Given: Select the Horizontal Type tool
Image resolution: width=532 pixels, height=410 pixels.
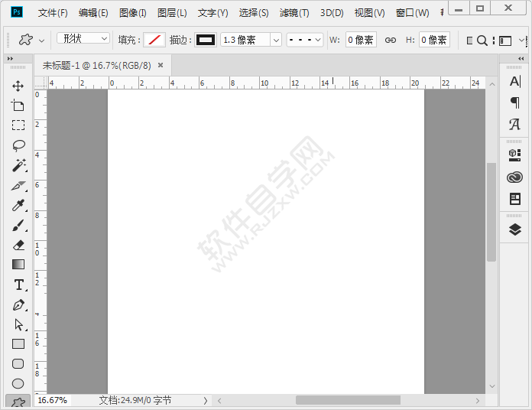Looking at the screenshot, I should [18, 285].
